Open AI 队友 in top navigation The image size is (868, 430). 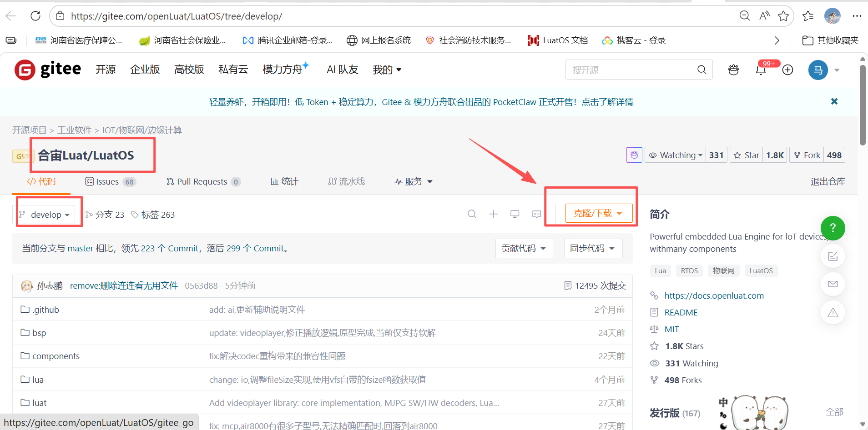click(343, 70)
